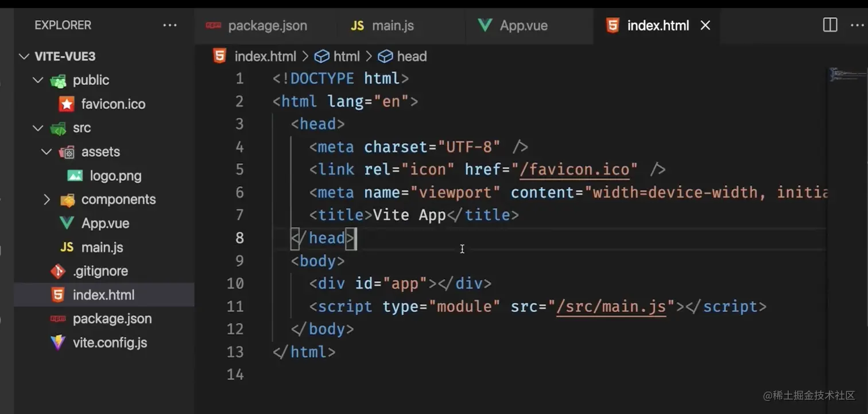Switch to the main.js tab
The image size is (868, 414).
pyautogui.click(x=393, y=25)
